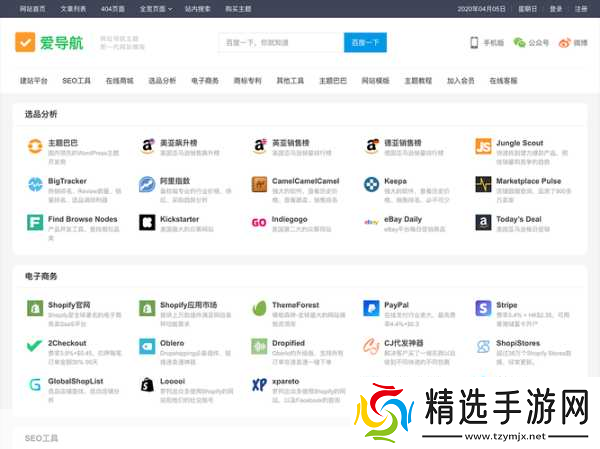Click the 爱导航 orange checkmark logo
The height and width of the screenshot is (449, 600).
coord(25,42)
